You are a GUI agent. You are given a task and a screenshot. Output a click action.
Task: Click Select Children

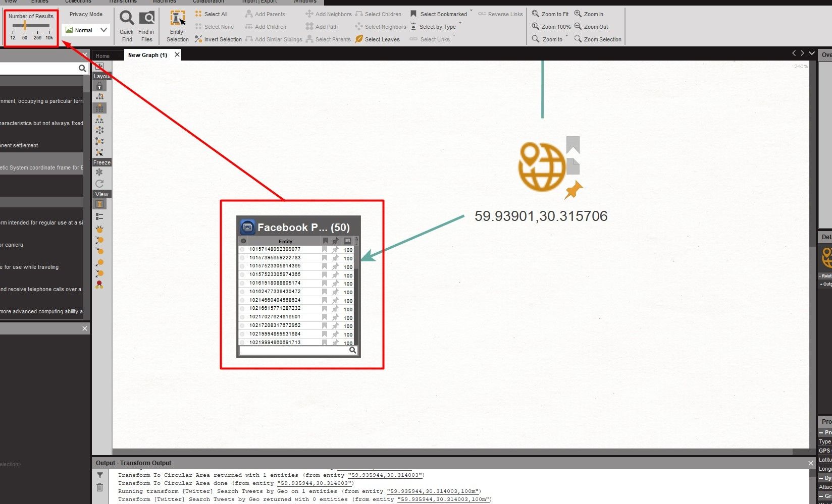[x=378, y=14]
